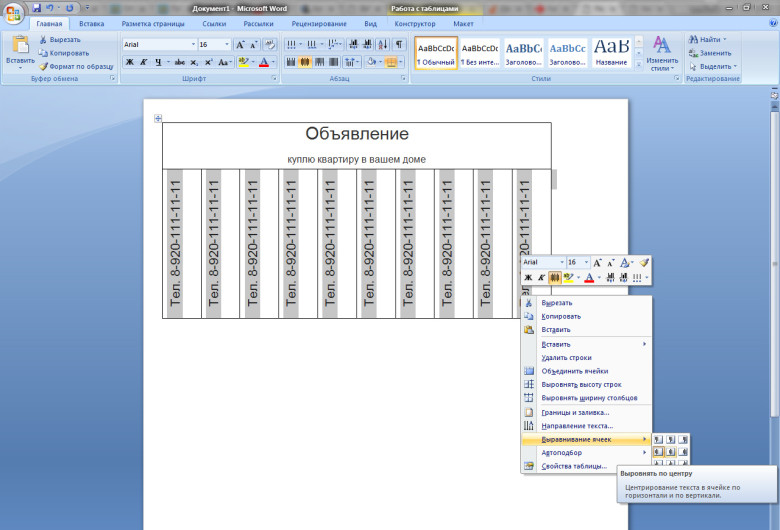
Task: Click Копировать in the ribbon clipboard group
Action: (64, 53)
